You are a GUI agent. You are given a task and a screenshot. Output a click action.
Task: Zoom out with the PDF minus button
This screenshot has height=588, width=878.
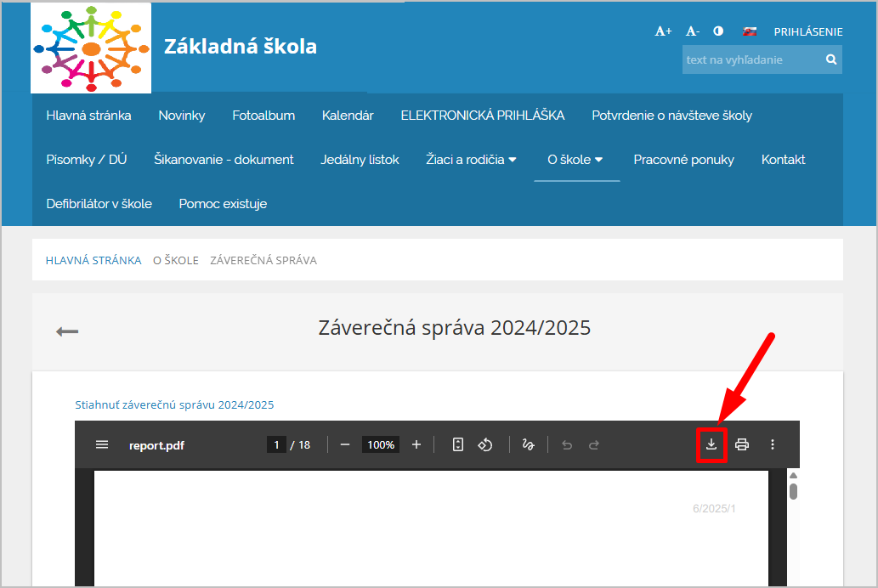click(345, 444)
